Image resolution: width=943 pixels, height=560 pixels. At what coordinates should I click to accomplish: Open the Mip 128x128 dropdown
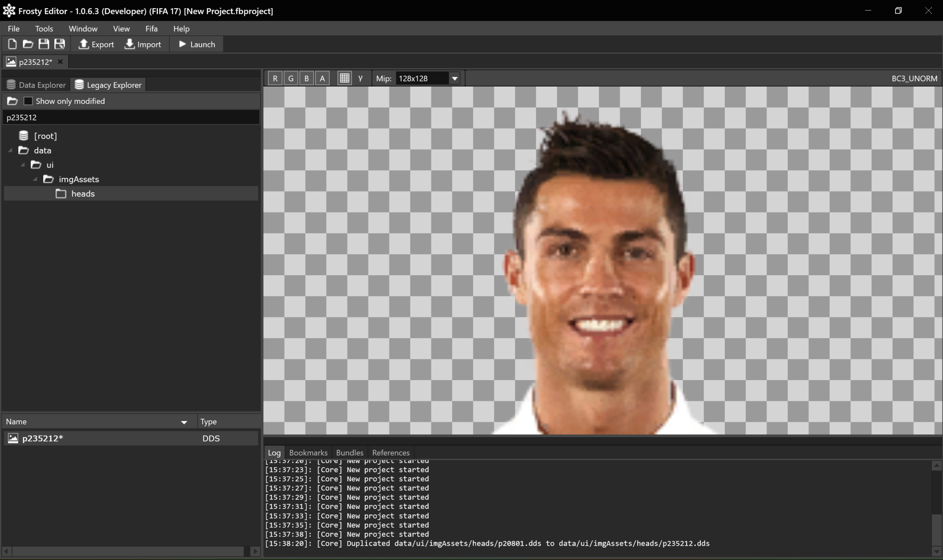[454, 78]
